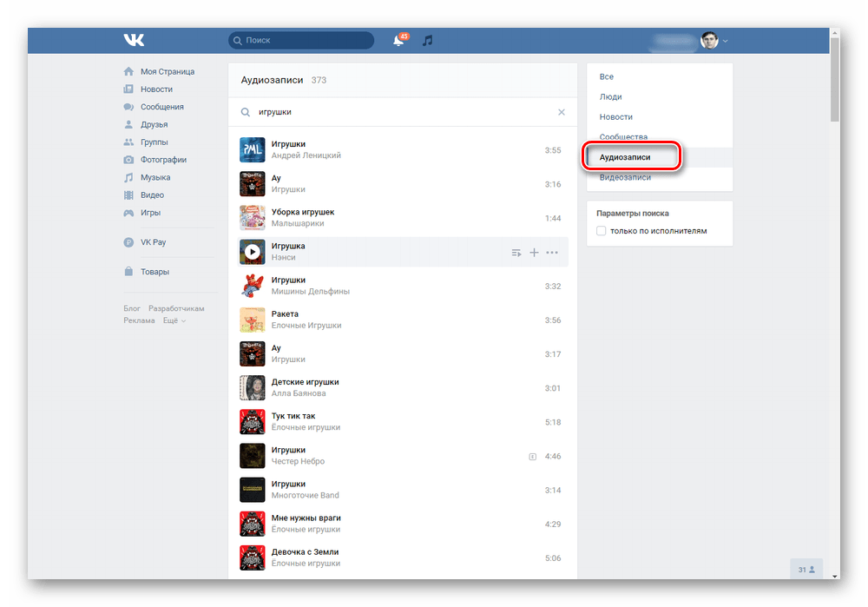Click page vertical scrollbar thumb
This screenshot has width=868, height=607.
[835, 79]
